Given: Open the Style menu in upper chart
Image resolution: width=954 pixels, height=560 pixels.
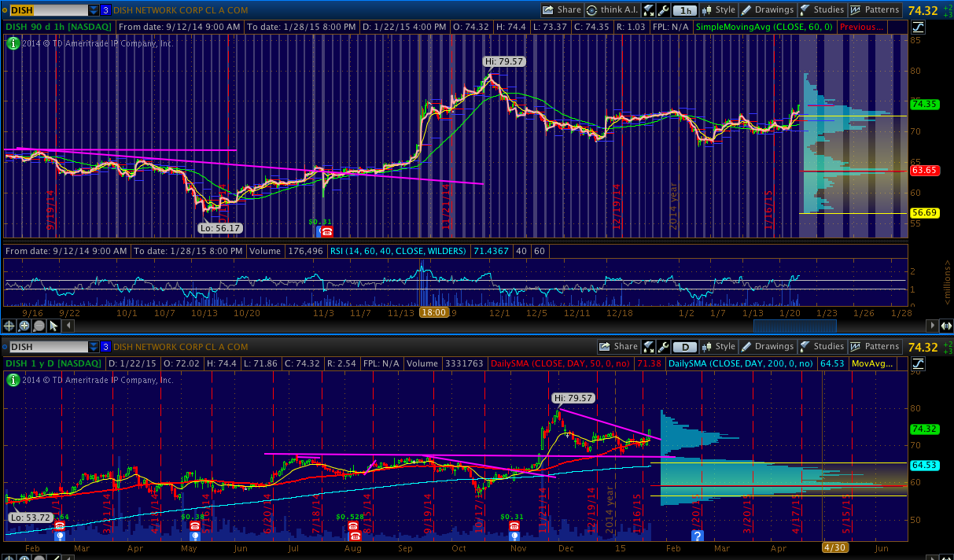Looking at the screenshot, I should coord(719,10).
